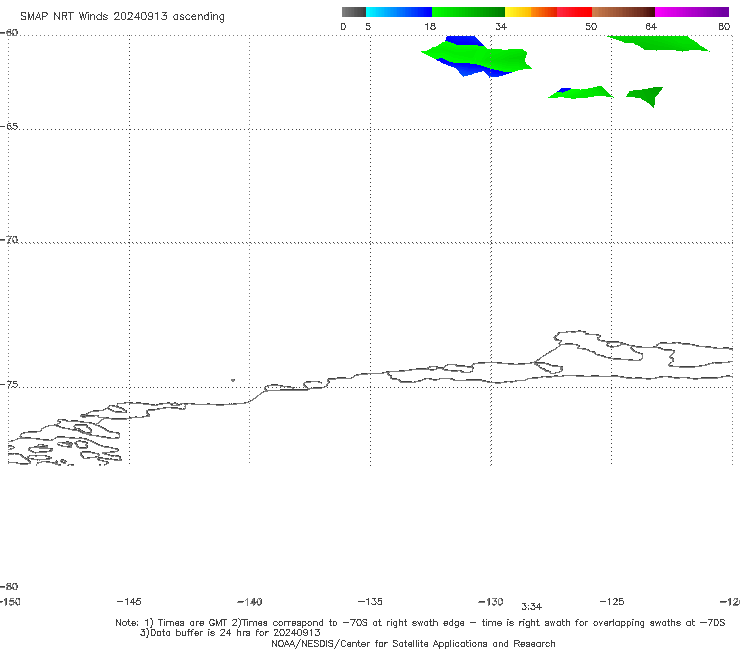Click the cyan-blue 5-18 color bar segment
This screenshot has height=650, width=740.
(x=399, y=12)
